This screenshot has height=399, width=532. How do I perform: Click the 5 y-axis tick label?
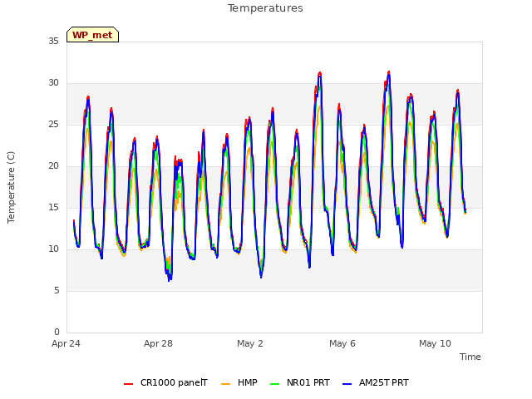point(57,290)
